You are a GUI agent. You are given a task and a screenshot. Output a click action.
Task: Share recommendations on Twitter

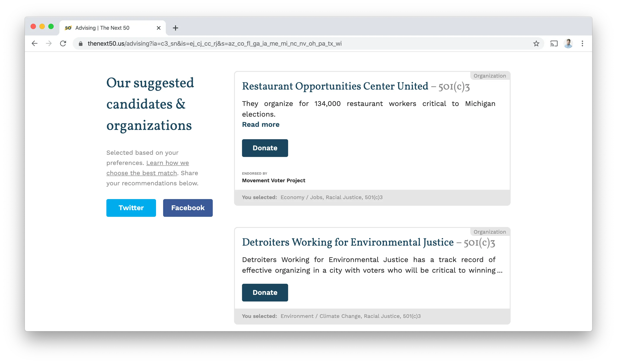point(131,208)
